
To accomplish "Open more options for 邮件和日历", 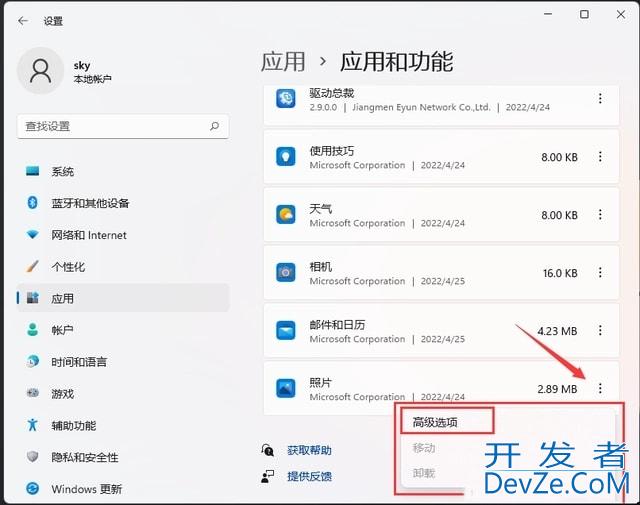I will pos(600,331).
